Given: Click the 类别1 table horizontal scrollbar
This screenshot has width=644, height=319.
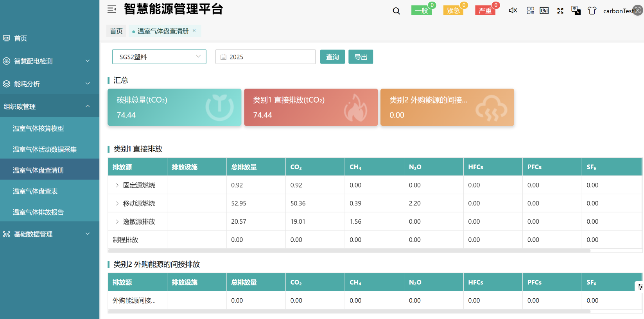Looking at the screenshot, I should click(x=349, y=251).
